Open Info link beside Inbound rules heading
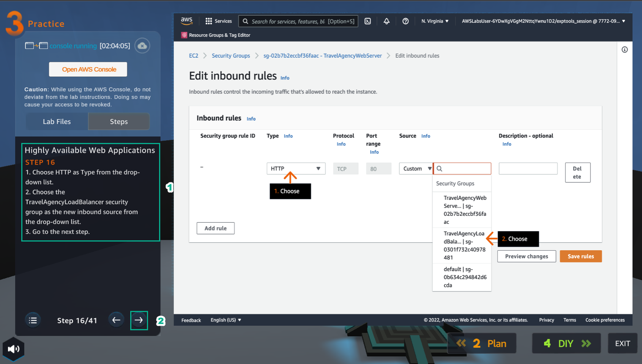 pos(251,119)
